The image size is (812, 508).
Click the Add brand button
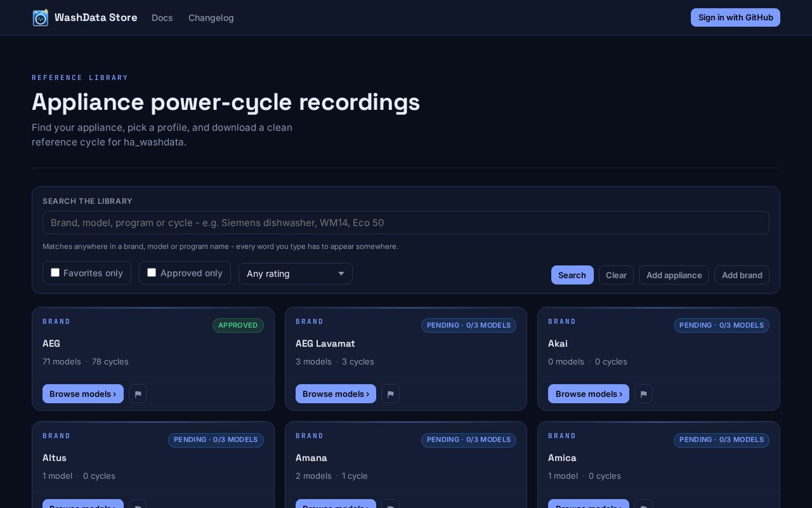click(x=742, y=275)
